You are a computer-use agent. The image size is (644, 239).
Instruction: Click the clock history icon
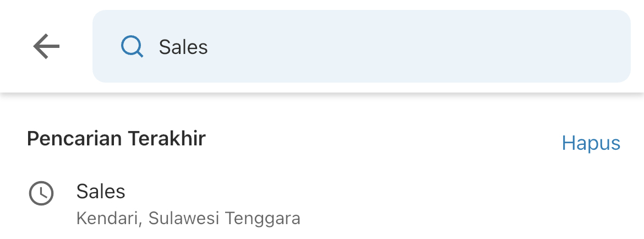tap(41, 193)
